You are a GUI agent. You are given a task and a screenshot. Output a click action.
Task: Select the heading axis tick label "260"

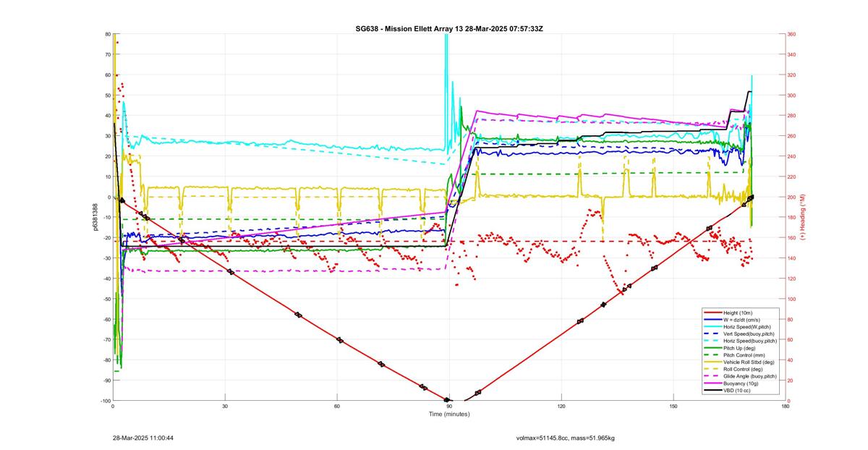tap(792, 136)
